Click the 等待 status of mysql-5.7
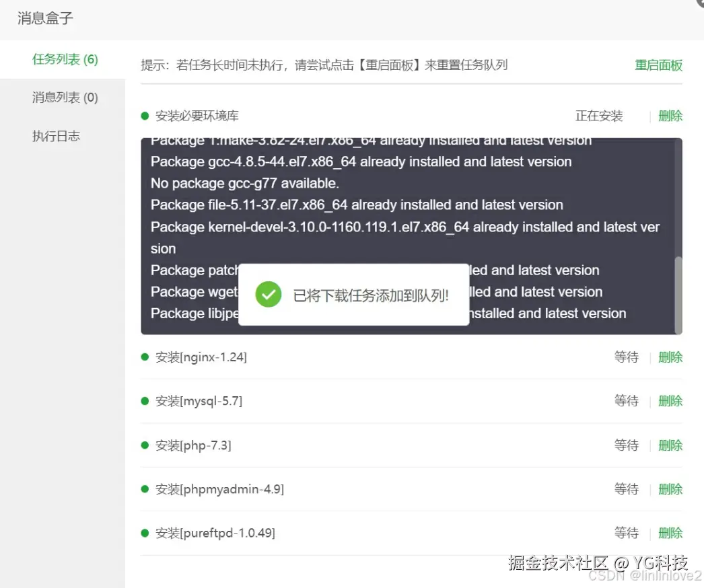The height and width of the screenshot is (588, 704). tap(627, 401)
